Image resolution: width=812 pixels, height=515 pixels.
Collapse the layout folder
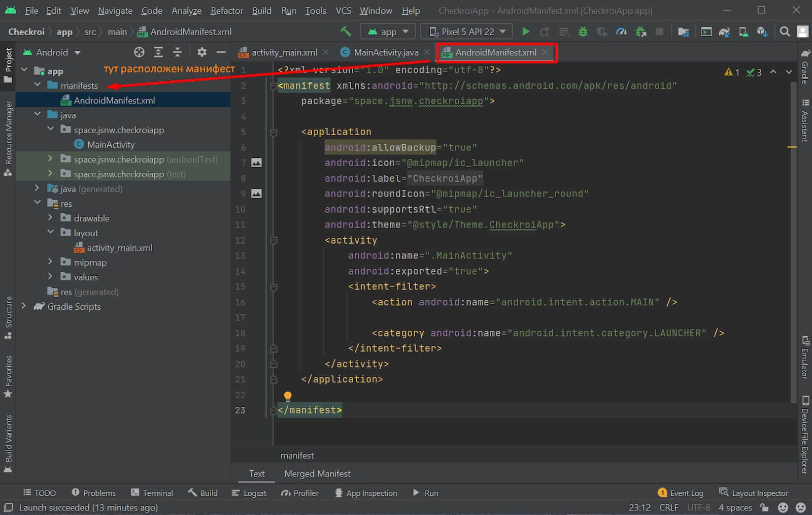[50, 232]
